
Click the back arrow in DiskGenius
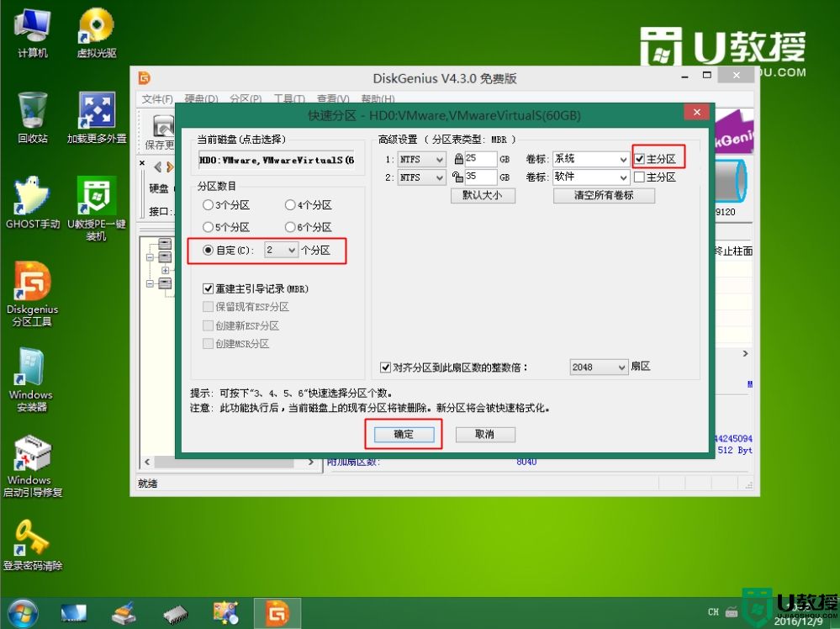[157, 167]
